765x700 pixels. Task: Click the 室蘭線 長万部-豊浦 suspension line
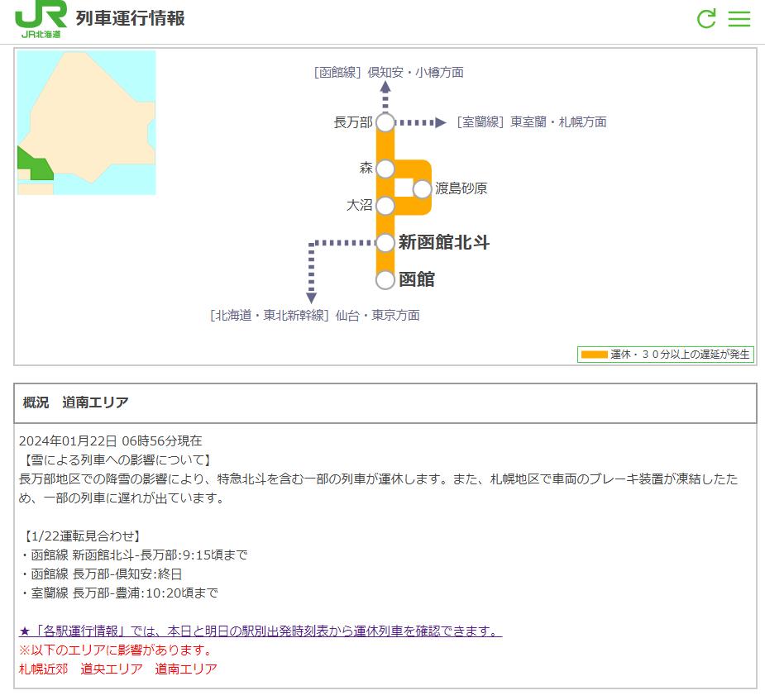[119, 593]
